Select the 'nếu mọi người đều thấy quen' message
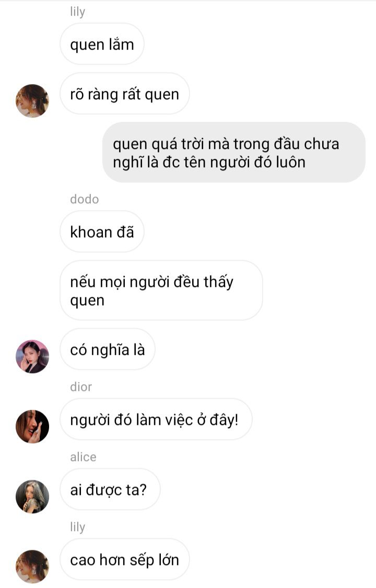376x588 pixels. 161,291
